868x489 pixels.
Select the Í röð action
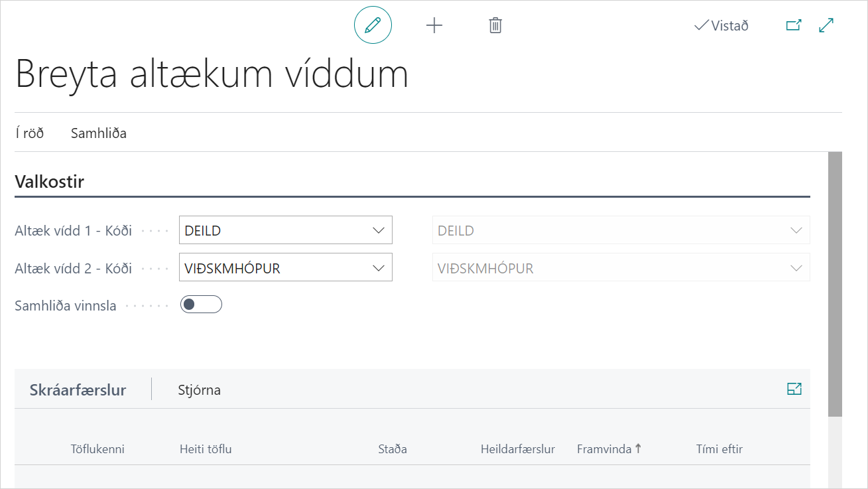pos(29,133)
